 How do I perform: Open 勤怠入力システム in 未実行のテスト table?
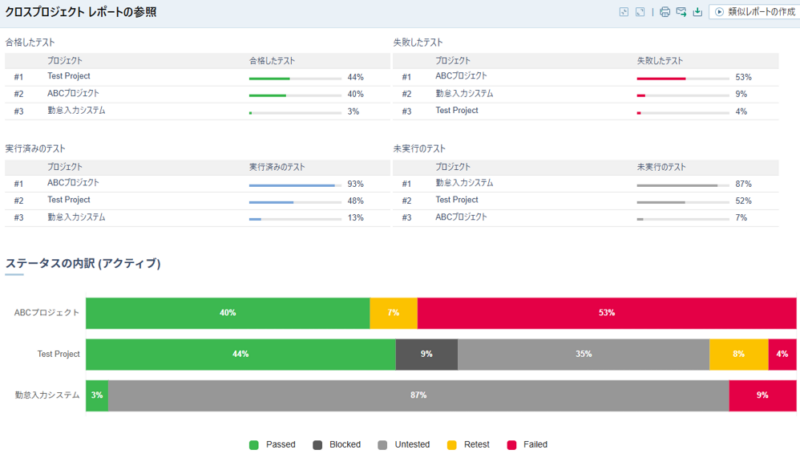pyautogui.click(x=464, y=183)
